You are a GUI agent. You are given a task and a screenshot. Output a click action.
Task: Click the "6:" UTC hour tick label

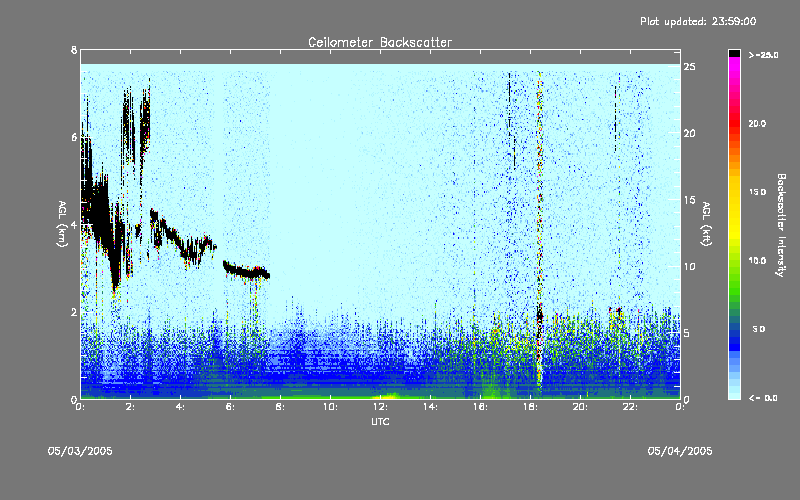[x=231, y=407]
